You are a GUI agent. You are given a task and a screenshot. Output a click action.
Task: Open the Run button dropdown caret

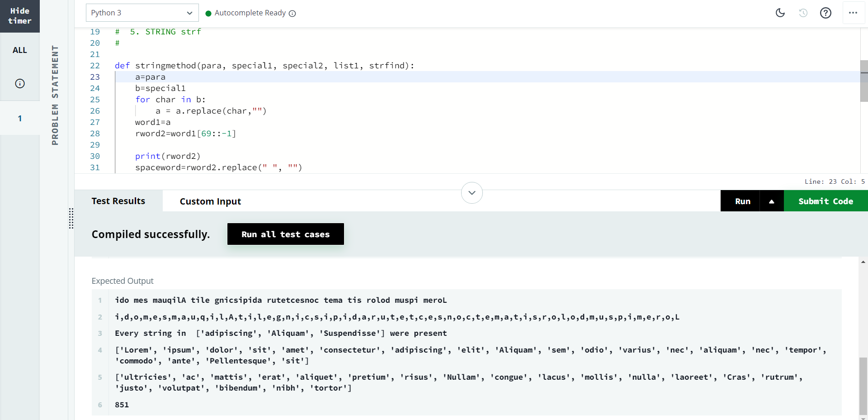(x=771, y=200)
